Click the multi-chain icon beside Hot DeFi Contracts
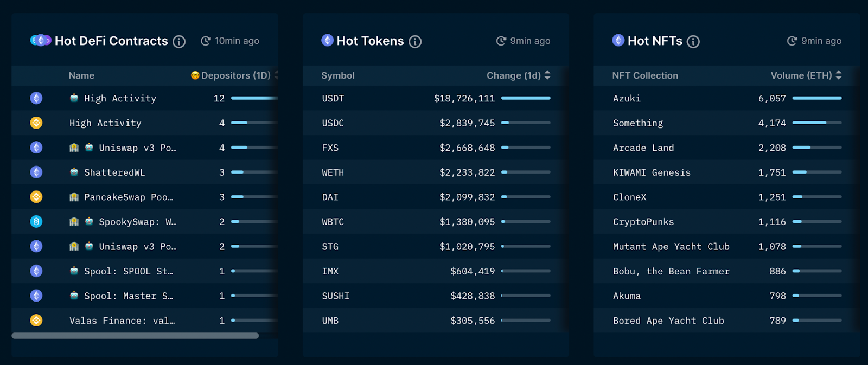 click(41, 40)
